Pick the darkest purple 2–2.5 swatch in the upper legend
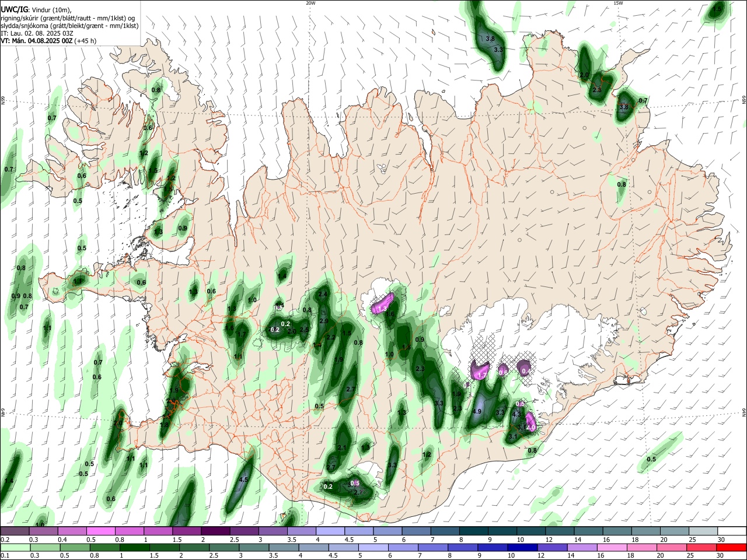This screenshot has width=747, height=560. (215, 531)
